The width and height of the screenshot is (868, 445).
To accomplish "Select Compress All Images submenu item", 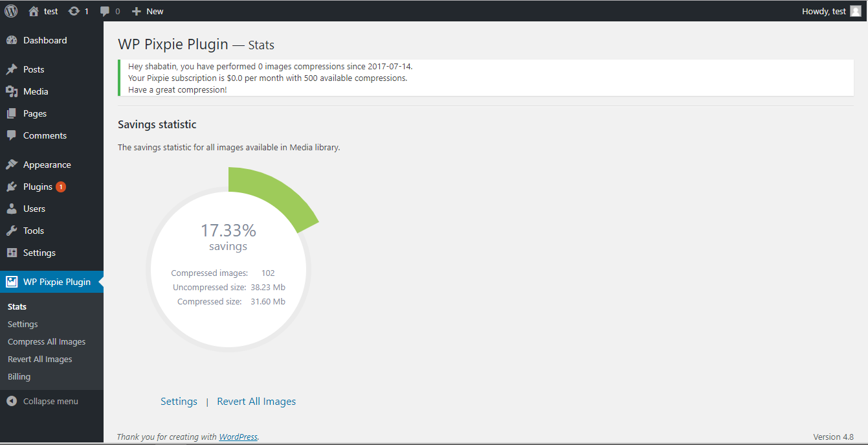I will pos(47,341).
